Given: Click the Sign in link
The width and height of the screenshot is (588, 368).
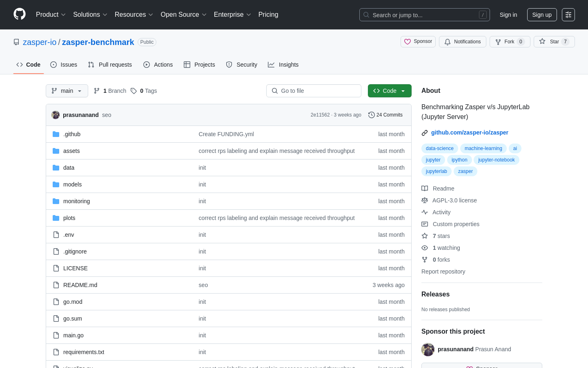Looking at the screenshot, I should 508,15.
